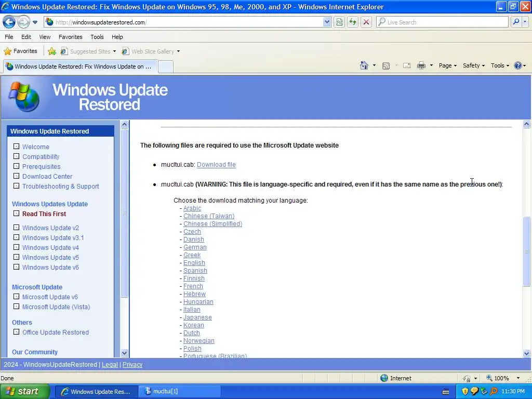
Task: Expand the address bar URL dropdown
Action: tap(327, 22)
